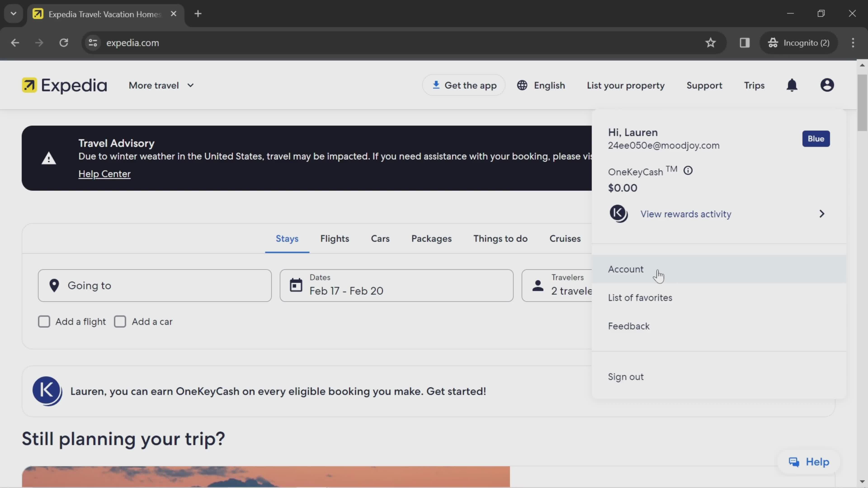Viewport: 868px width, 488px height.
Task: Close the Expedia Travel tab
Action: click(174, 14)
